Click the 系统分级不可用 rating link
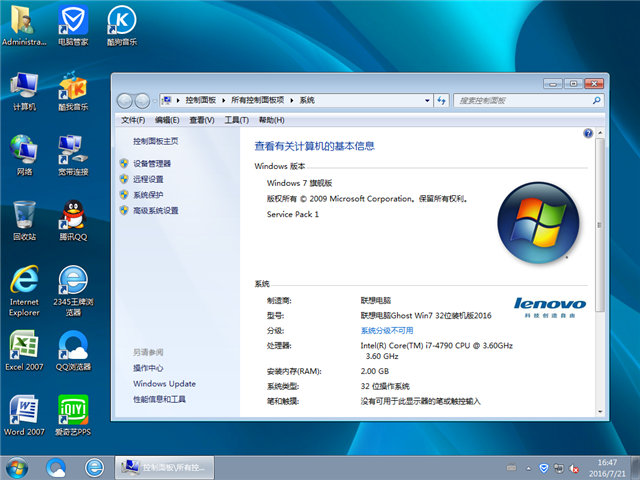 pos(387,330)
